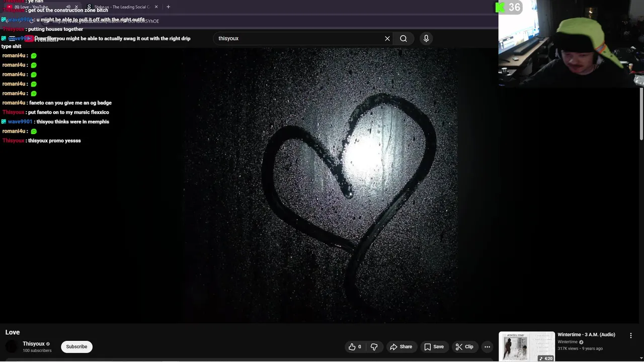Run the search with the magnifier button
This screenshot has height=362, width=644.
(x=404, y=38)
